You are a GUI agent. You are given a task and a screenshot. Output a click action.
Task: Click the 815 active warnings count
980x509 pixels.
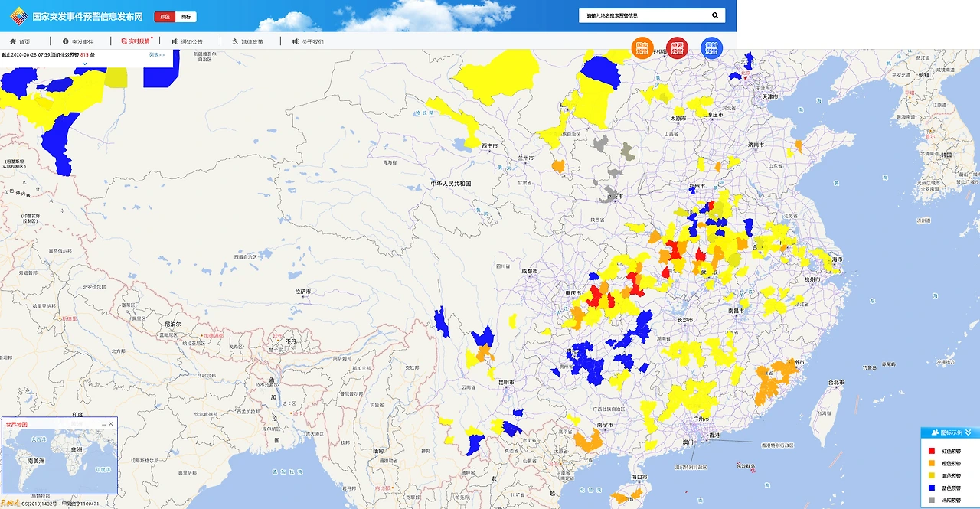(x=84, y=55)
